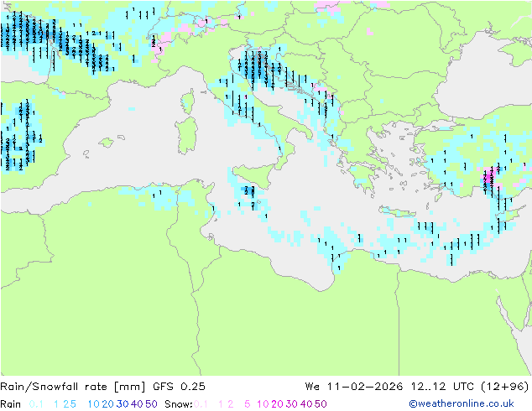
Task: Click the ©weatheronline.co.uk copyright link
Action: pos(462,403)
